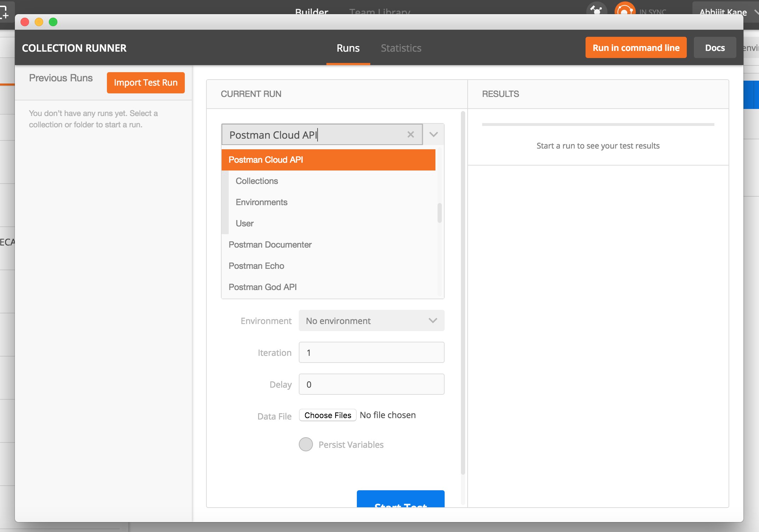Open the Docs button
The height and width of the screenshot is (532, 759).
(x=714, y=48)
